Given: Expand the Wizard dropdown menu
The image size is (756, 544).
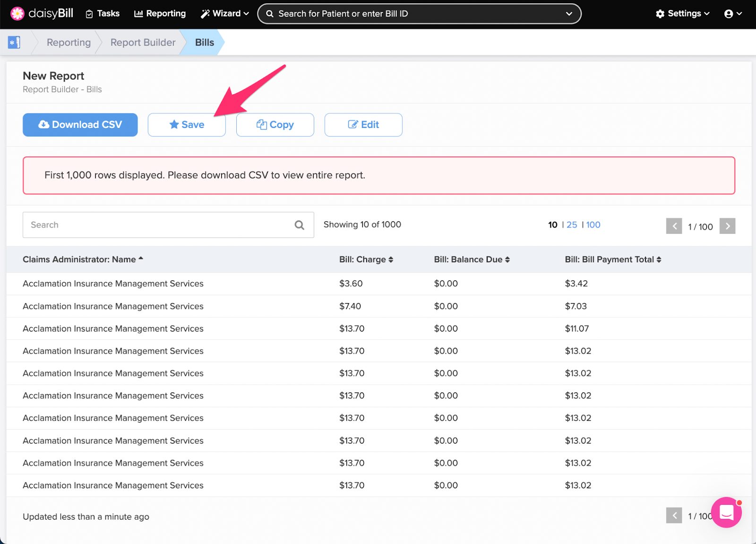Looking at the screenshot, I should (224, 14).
